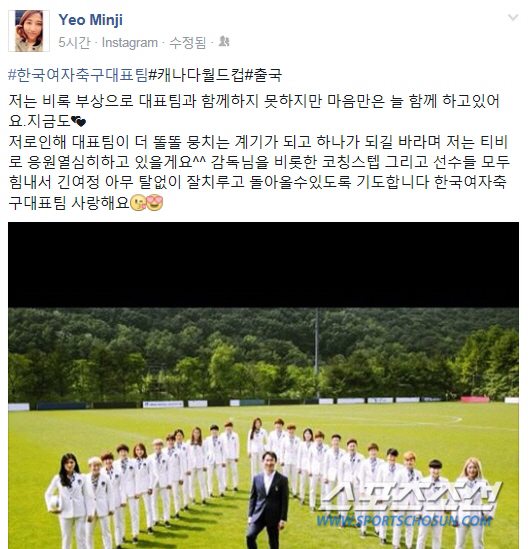Screen dimensions: 530x549
Task: Open the #한국여자축구대표팀 hashtag
Action: (78, 75)
